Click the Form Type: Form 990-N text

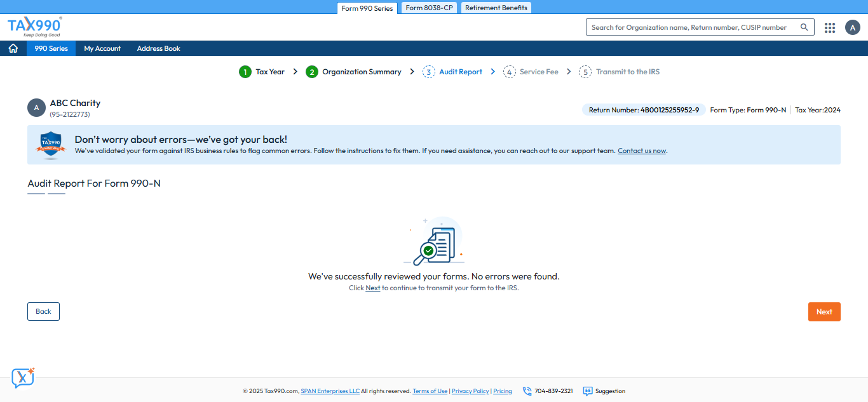pyautogui.click(x=748, y=110)
